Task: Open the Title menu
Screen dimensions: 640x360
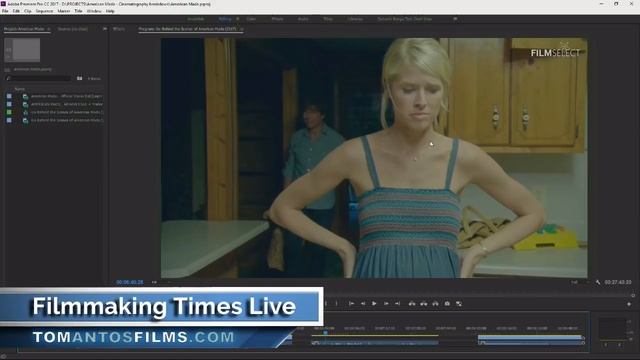Action: click(x=78, y=11)
